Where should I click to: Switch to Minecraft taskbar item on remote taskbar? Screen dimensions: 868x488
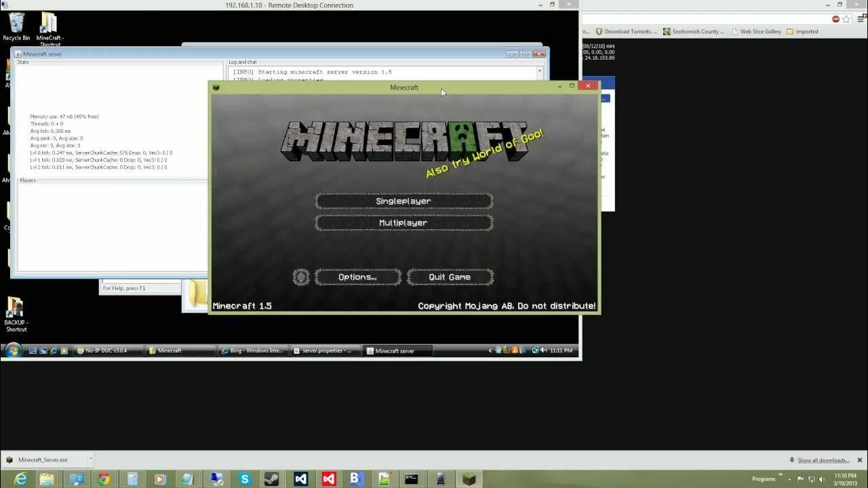pos(182,351)
